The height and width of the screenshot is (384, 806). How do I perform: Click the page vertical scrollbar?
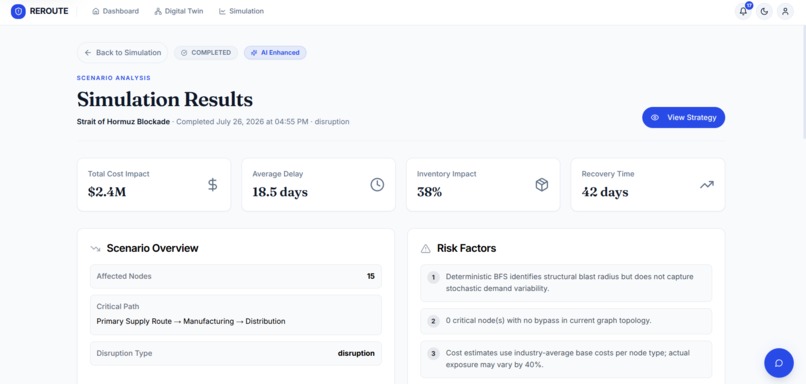803,82
